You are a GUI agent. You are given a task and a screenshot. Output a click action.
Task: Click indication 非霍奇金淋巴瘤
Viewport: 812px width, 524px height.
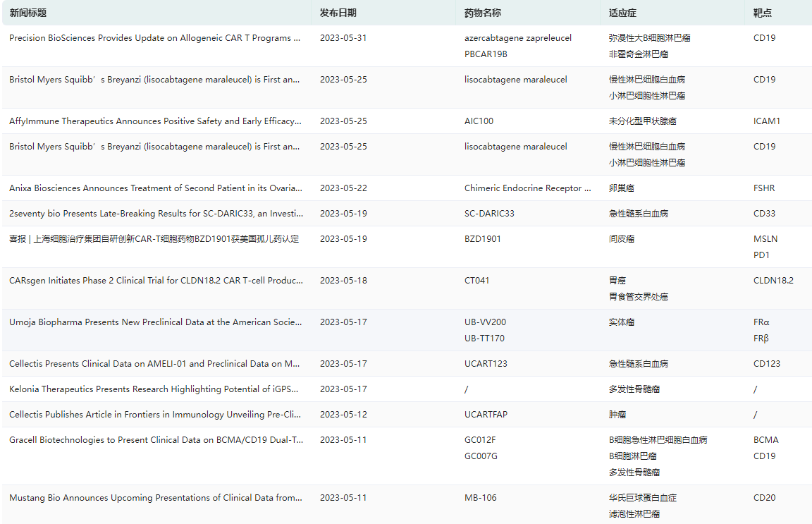639,54
